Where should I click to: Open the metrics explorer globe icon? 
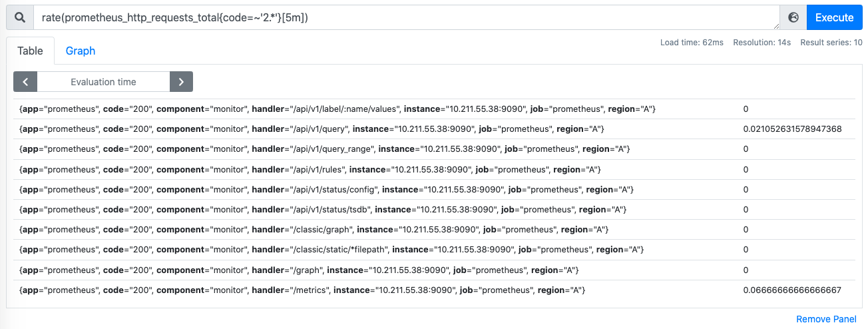[x=793, y=17]
